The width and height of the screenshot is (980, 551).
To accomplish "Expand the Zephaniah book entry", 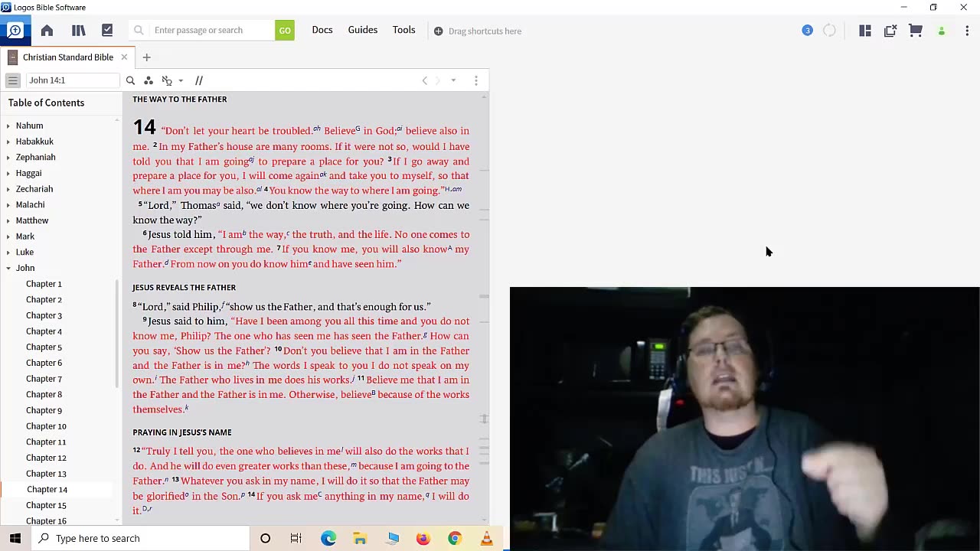I will click(x=8, y=158).
